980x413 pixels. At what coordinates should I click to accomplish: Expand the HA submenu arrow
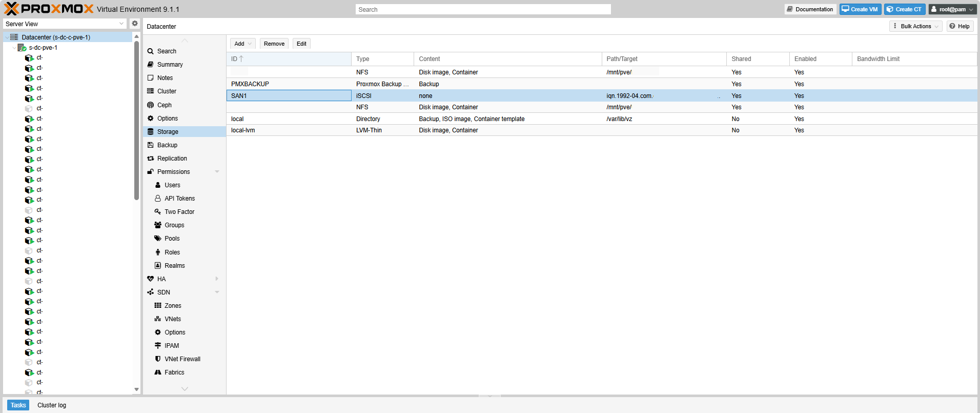(x=217, y=279)
